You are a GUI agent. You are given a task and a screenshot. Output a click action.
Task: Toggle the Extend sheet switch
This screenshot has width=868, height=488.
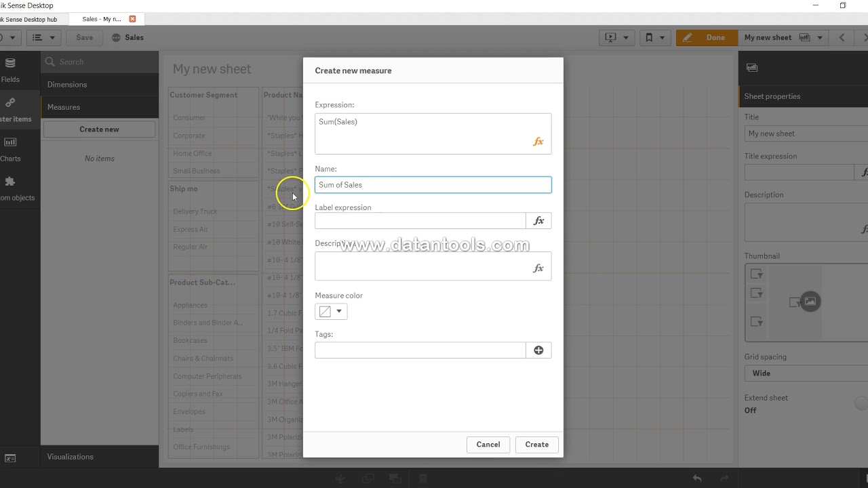(861, 403)
